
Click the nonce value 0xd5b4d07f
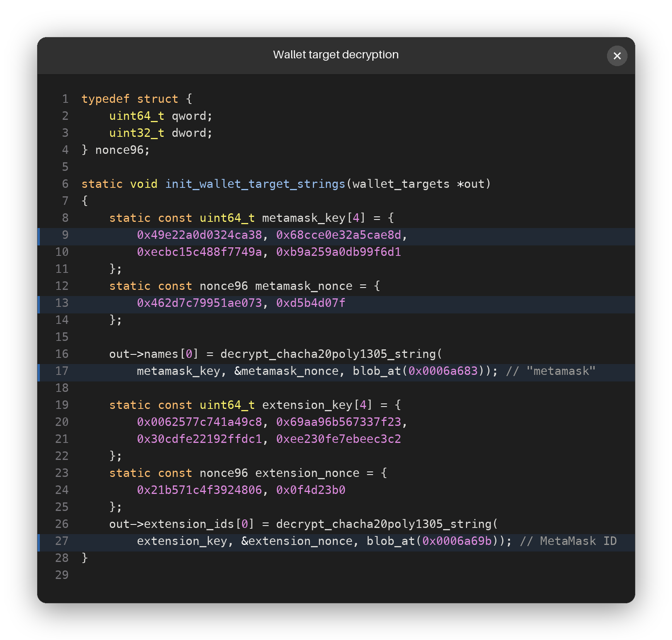tap(310, 303)
